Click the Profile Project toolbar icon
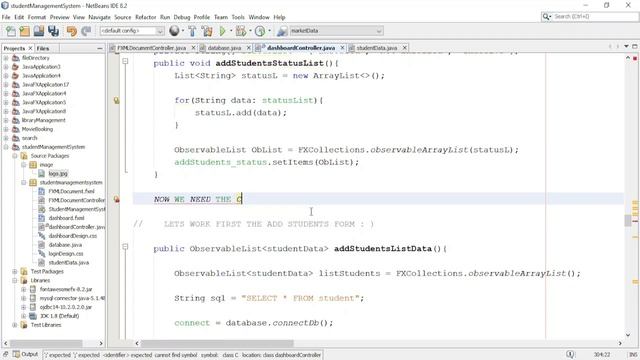640x360 pixels. tap(260, 31)
